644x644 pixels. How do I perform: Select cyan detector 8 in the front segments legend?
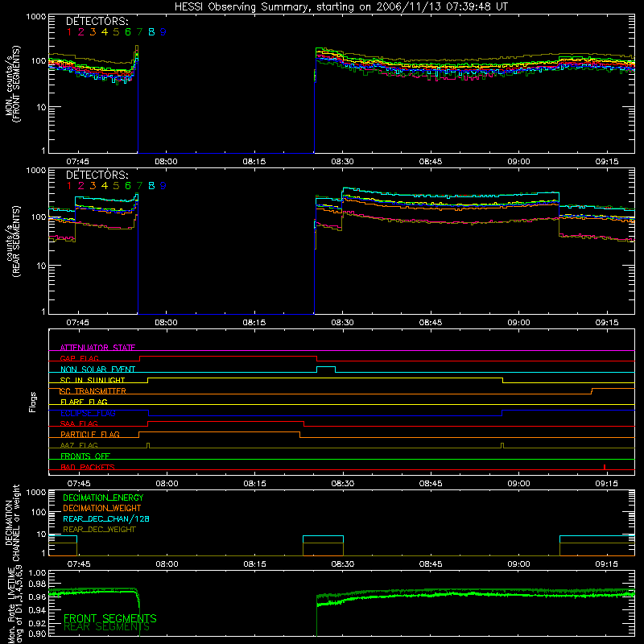[151, 32]
